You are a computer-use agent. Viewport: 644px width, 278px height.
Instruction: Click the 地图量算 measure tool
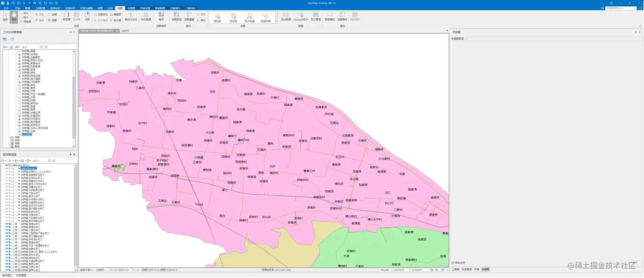point(189,16)
